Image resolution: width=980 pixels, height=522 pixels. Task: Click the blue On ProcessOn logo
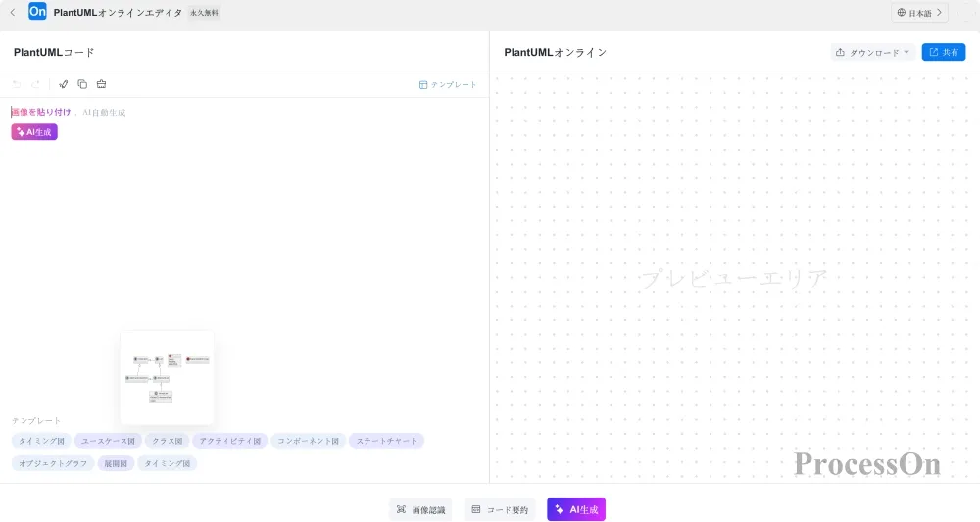pos(37,11)
